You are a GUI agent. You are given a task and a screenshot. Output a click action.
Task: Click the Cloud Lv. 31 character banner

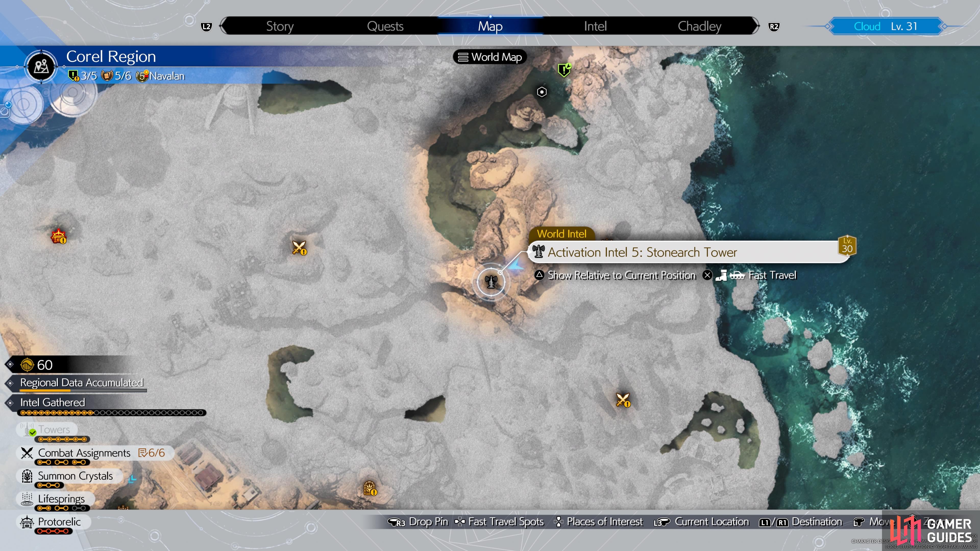[x=886, y=26]
